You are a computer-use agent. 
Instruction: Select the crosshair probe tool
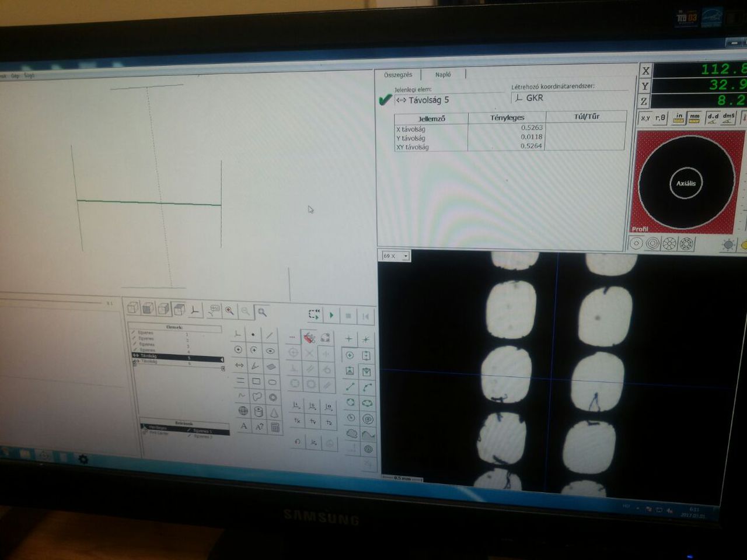(x=348, y=339)
